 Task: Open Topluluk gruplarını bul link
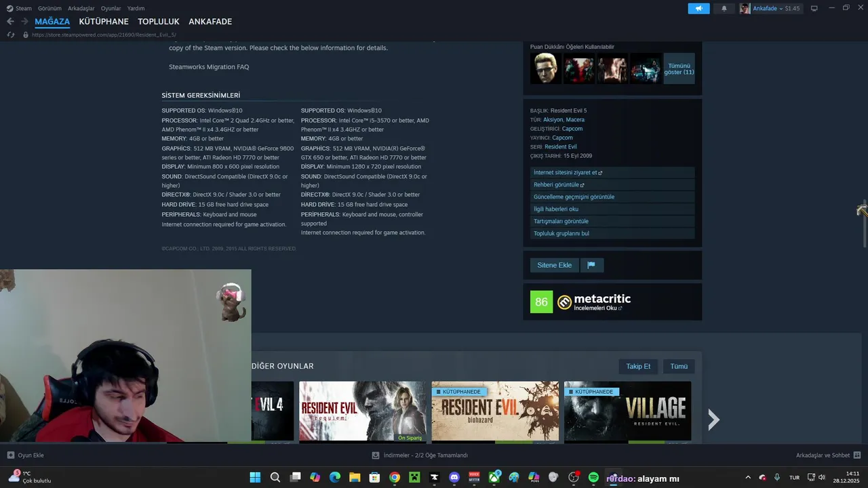coord(612,233)
